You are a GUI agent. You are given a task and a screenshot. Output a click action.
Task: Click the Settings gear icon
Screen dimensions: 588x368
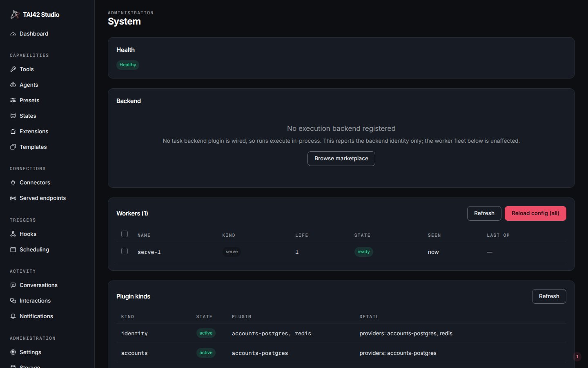(13, 352)
